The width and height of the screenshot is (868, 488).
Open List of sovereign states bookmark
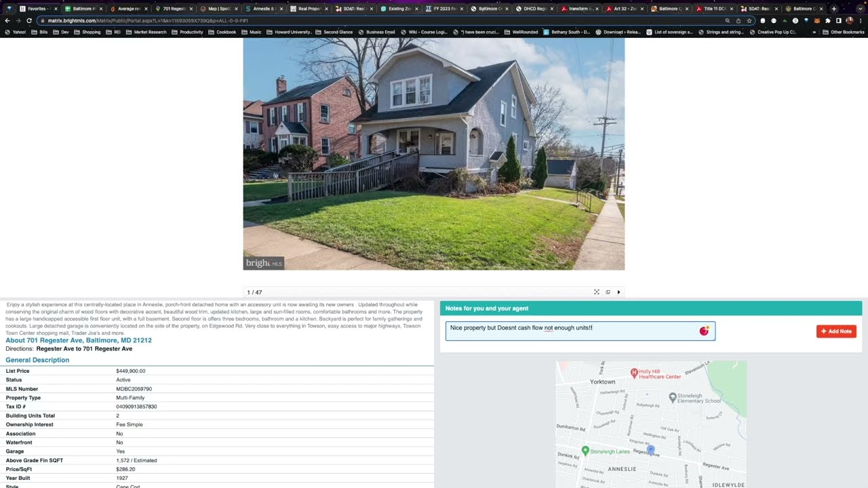(669, 32)
